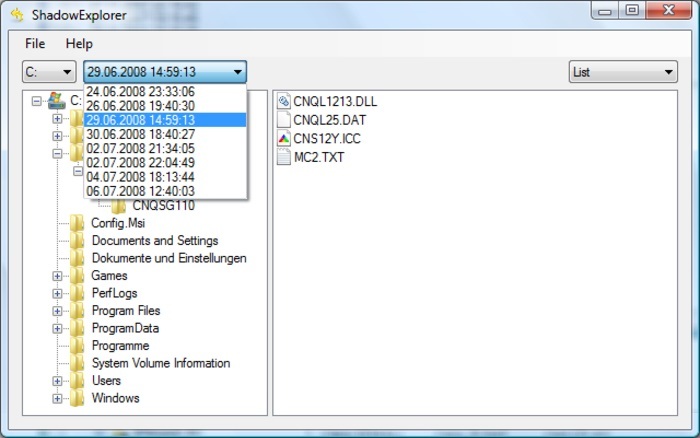Click the ProgramData folder icon
Viewport: 700px width, 438px height.
[x=77, y=328]
